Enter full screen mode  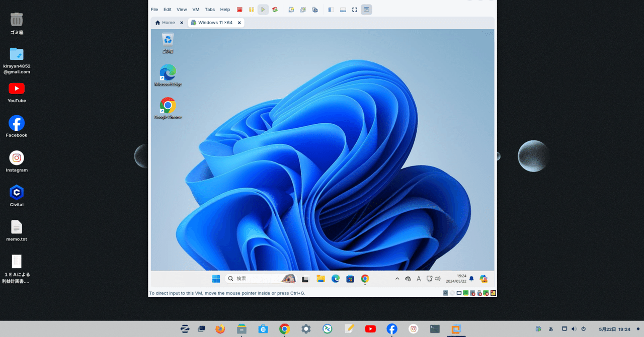[354, 9]
